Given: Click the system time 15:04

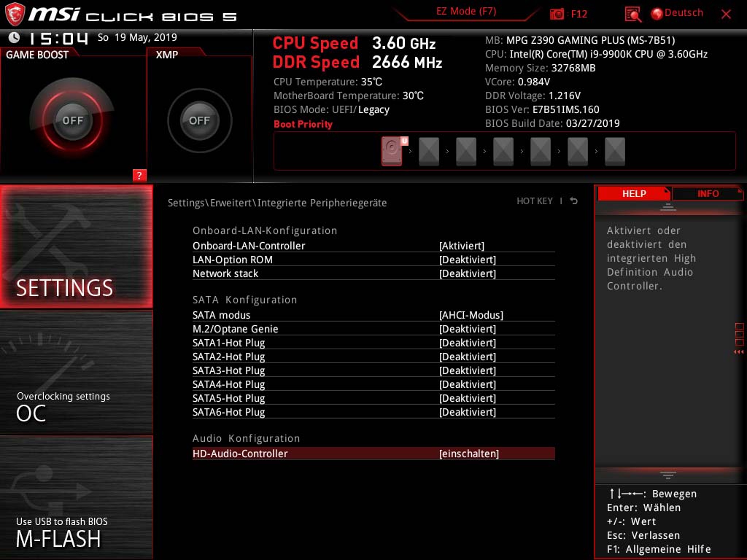Looking at the screenshot, I should click(x=59, y=38).
